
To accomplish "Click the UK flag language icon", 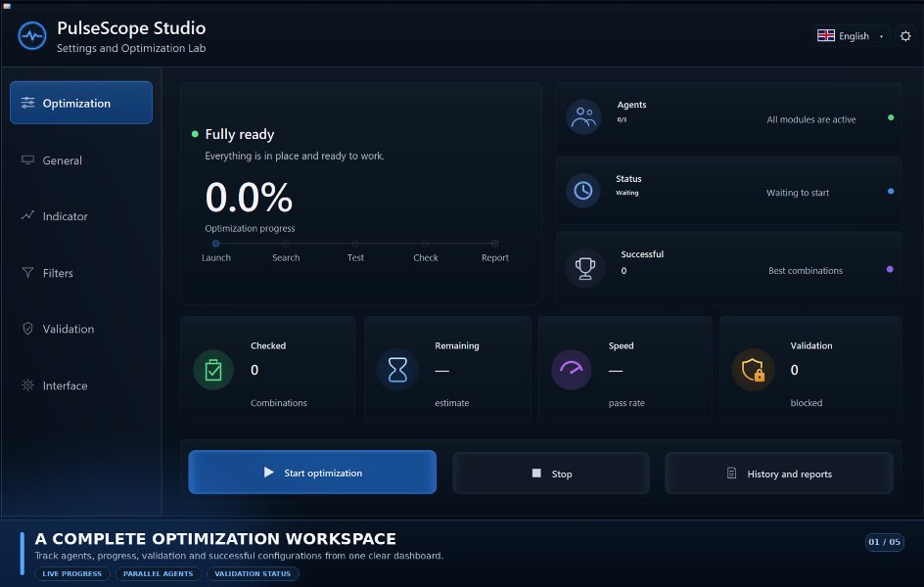I will pos(825,36).
